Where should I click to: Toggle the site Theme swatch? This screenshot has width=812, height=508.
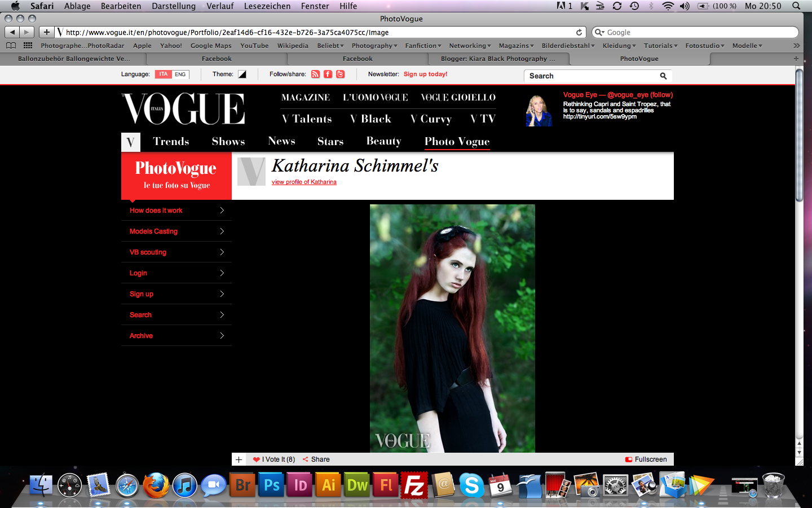pyautogui.click(x=242, y=74)
